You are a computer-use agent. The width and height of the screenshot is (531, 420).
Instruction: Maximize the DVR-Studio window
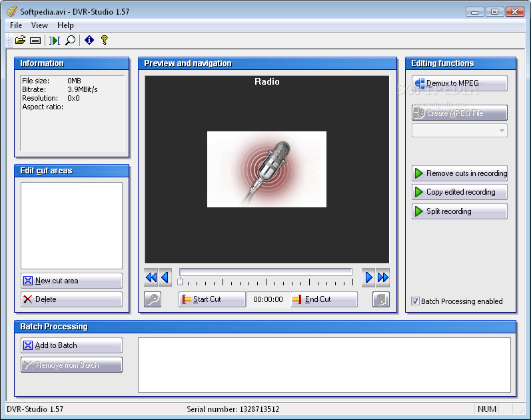point(494,12)
